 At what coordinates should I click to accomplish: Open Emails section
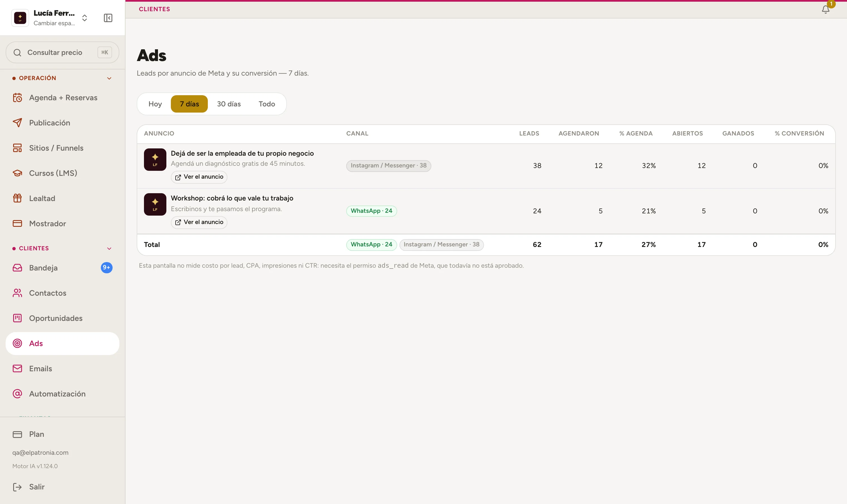(62, 368)
